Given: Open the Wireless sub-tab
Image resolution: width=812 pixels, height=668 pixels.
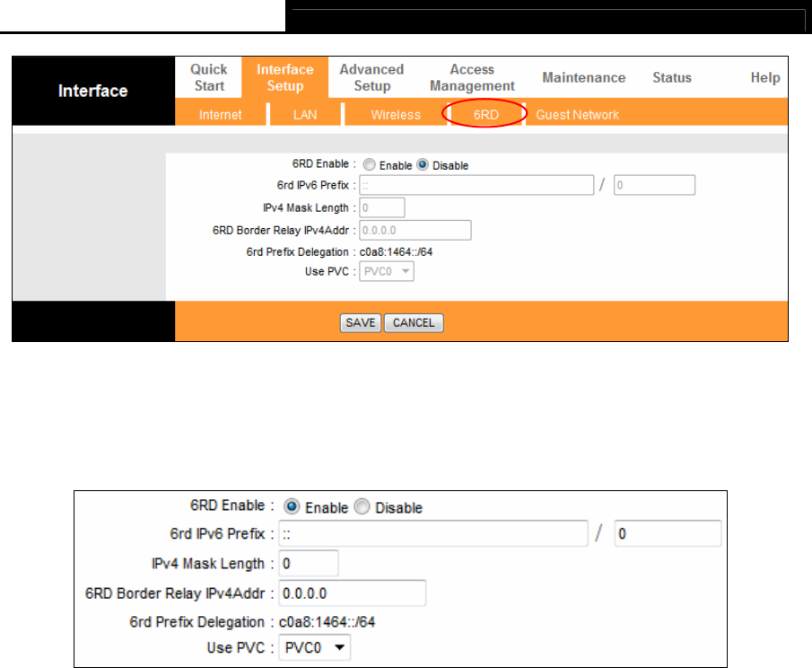Looking at the screenshot, I should 396,115.
